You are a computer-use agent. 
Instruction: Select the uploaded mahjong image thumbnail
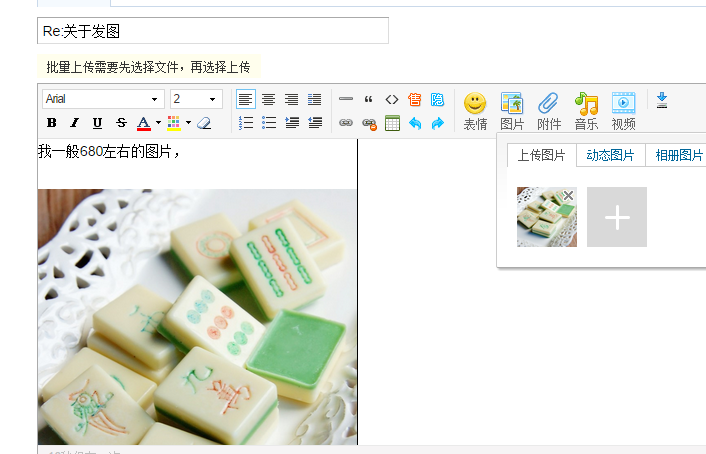pyautogui.click(x=547, y=217)
